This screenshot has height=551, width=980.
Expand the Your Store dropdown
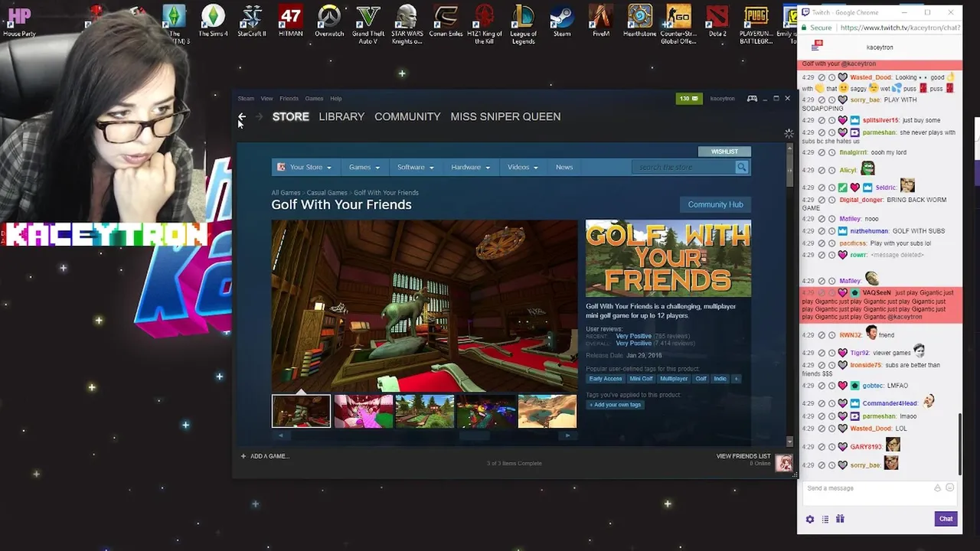click(305, 167)
